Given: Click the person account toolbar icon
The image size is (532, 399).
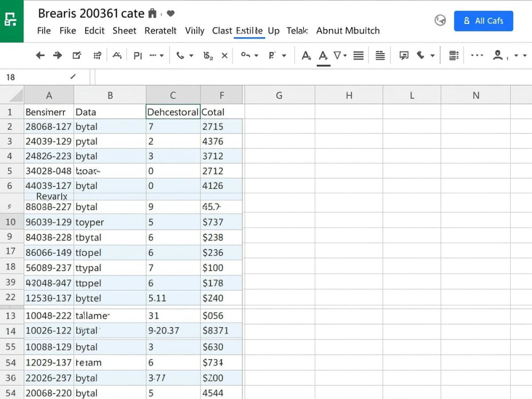Looking at the screenshot, I should (498, 55).
